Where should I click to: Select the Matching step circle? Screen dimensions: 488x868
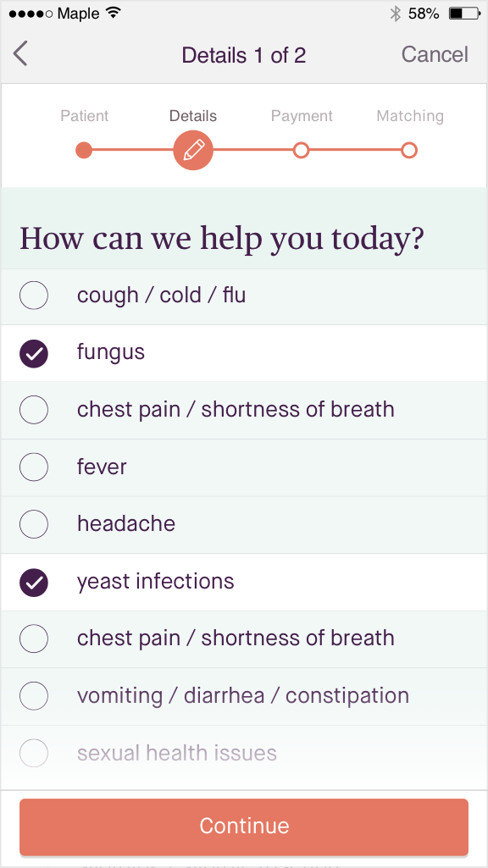[x=409, y=150]
